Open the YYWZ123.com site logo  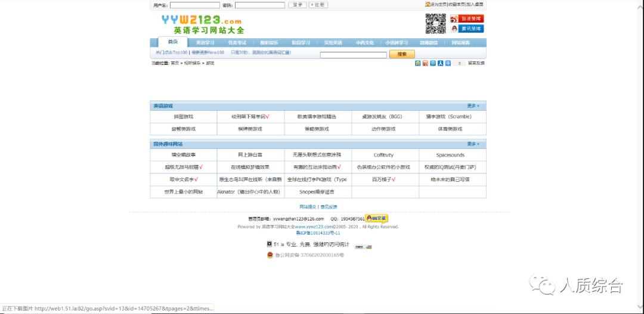coord(203,24)
